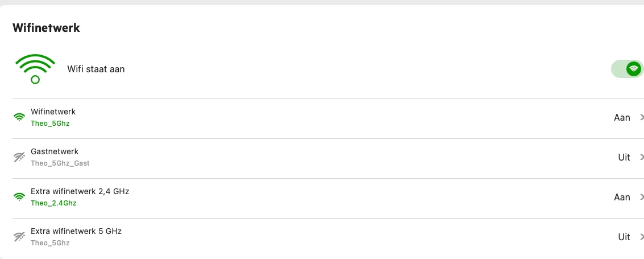Image resolution: width=644 pixels, height=259 pixels.
Task: Open the Gastnetwerk settings row label
Action: click(55, 152)
